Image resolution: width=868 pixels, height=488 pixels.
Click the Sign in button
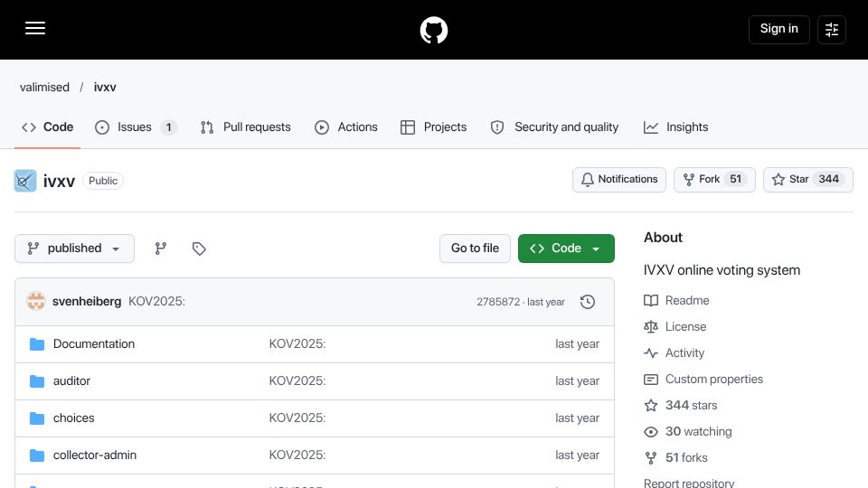coord(778,29)
